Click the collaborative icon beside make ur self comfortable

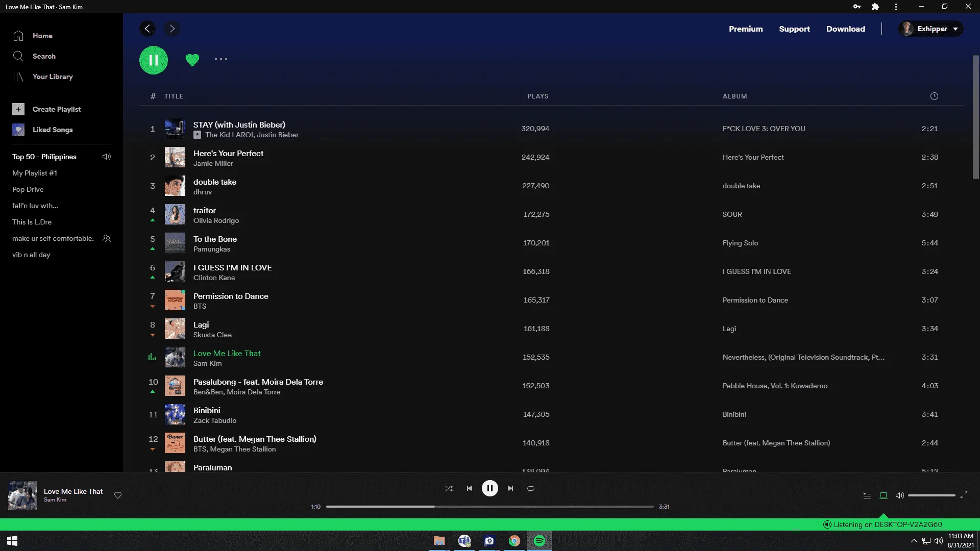[107, 238]
